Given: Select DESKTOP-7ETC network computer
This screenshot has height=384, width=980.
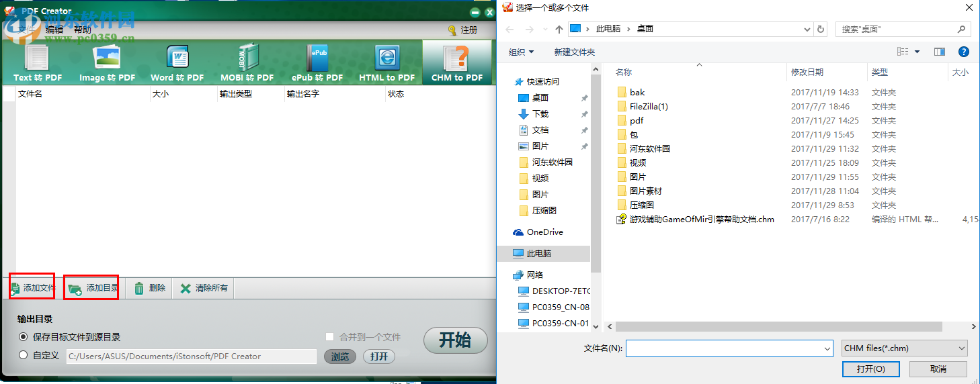Looking at the screenshot, I should [554, 291].
